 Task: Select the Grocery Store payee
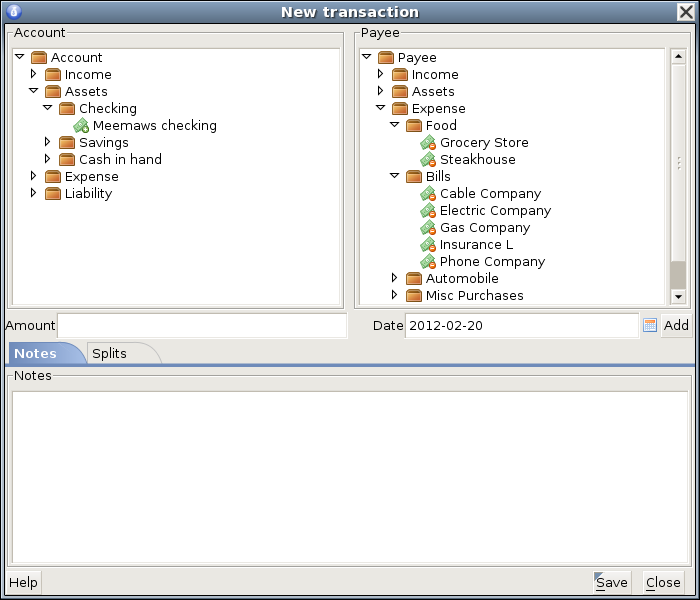click(x=484, y=143)
